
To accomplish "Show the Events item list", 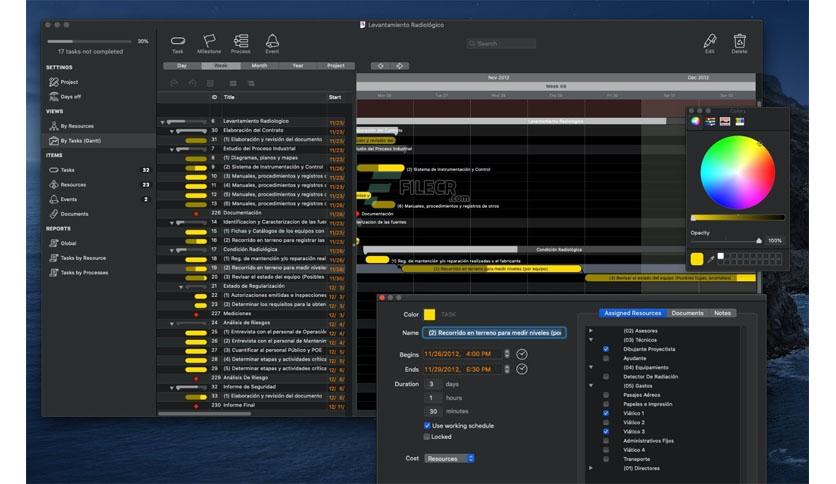I will pyautogui.click(x=63, y=199).
